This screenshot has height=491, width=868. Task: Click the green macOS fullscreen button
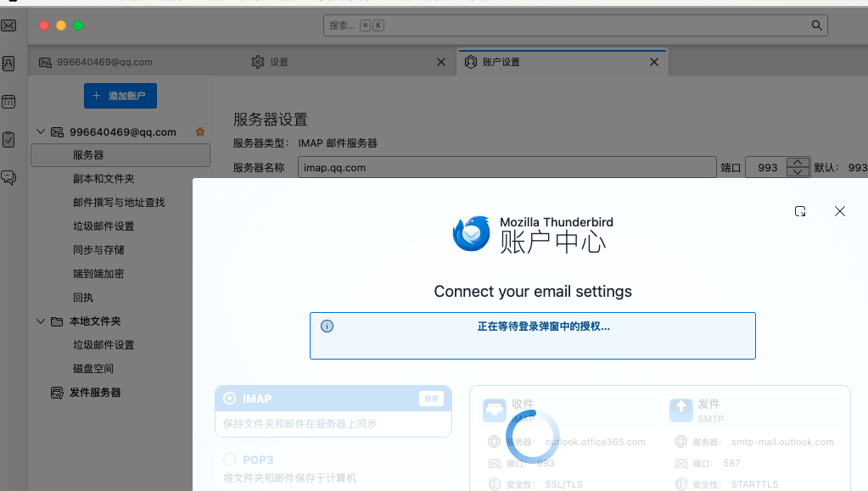pos(78,25)
